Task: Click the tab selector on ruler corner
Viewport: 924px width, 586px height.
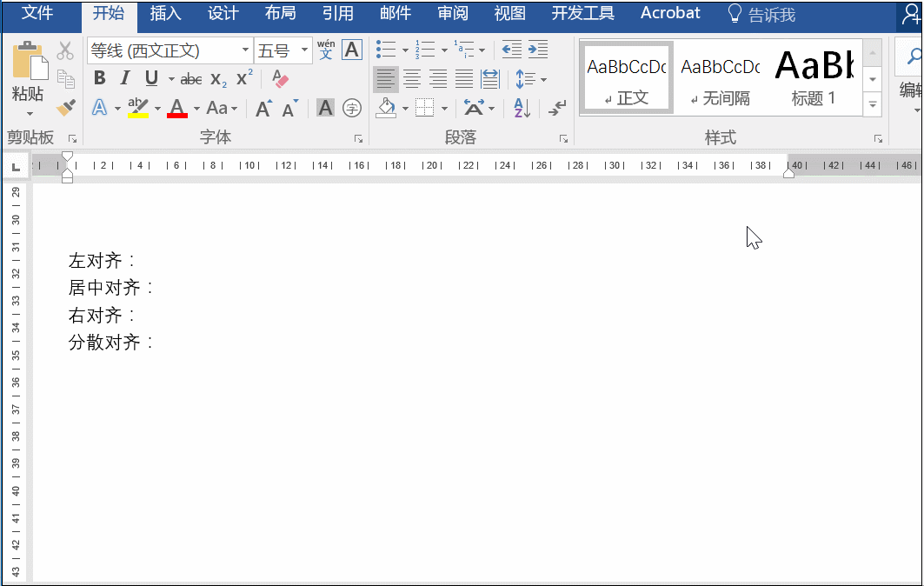Action: click(x=16, y=168)
